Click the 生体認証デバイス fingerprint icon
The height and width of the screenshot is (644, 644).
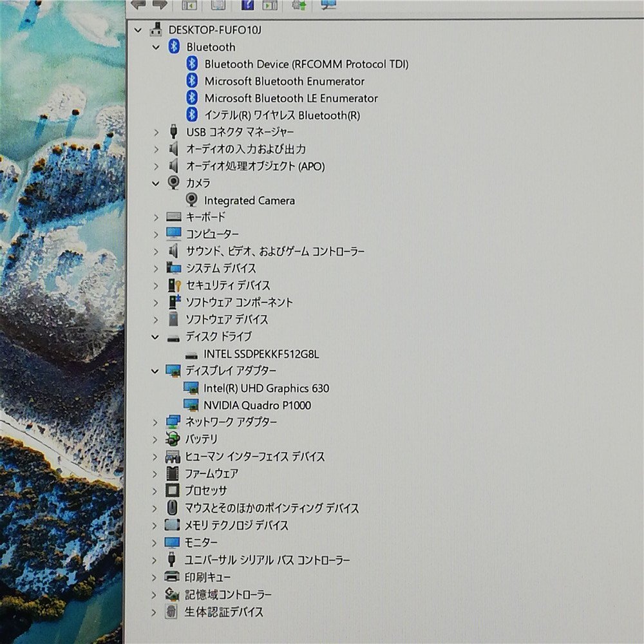[171, 612]
